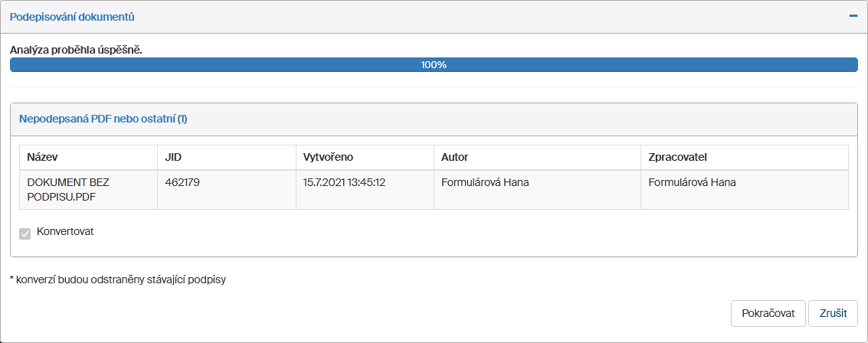Expand the Nepodepsaná PDF nebo ostatní section header
This screenshot has height=343, width=868.
pyautogui.click(x=103, y=119)
